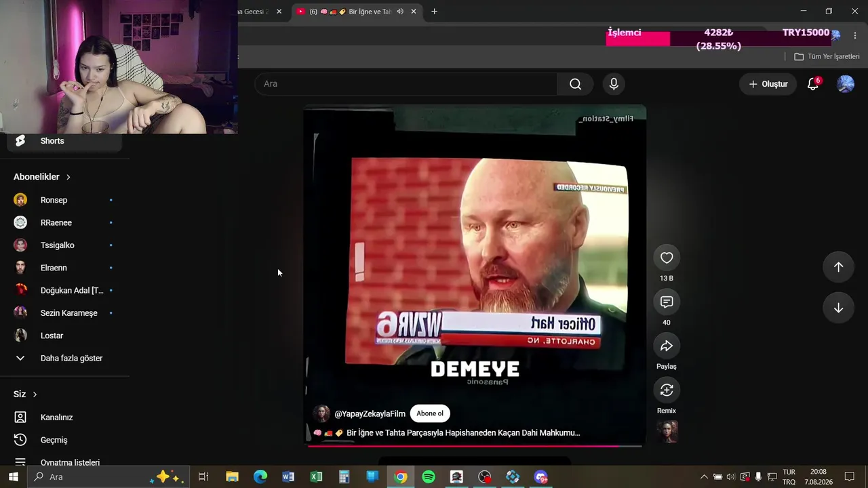The width and height of the screenshot is (868, 488).
Task: Go to the previous Short with up arrow
Action: coord(838,267)
